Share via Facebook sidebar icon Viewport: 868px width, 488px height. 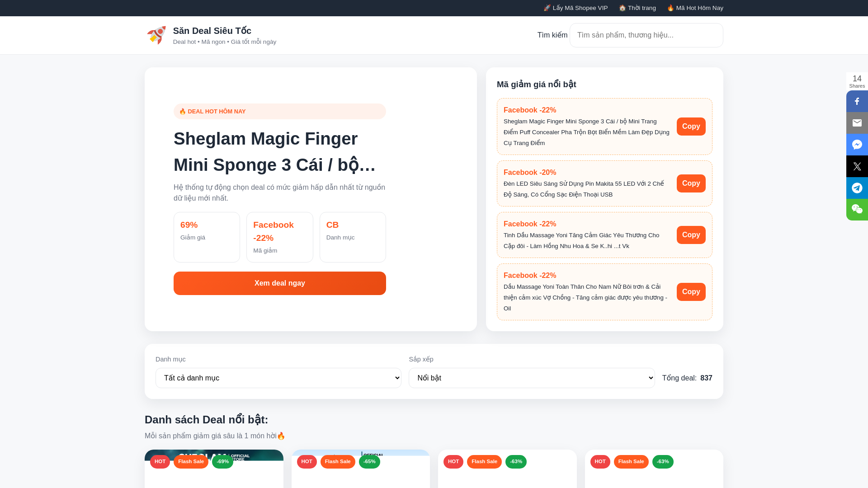point(857,101)
